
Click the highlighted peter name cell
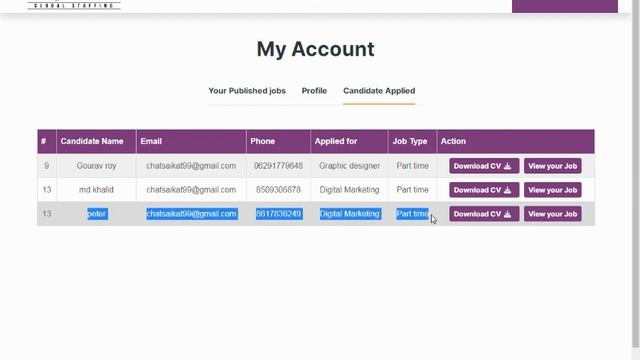coord(97,214)
